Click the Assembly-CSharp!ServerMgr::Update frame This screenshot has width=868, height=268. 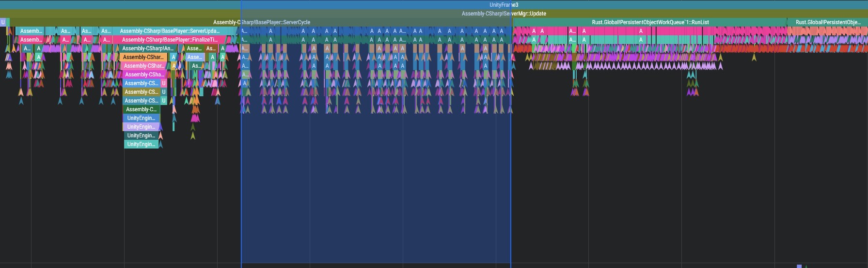[x=504, y=14]
